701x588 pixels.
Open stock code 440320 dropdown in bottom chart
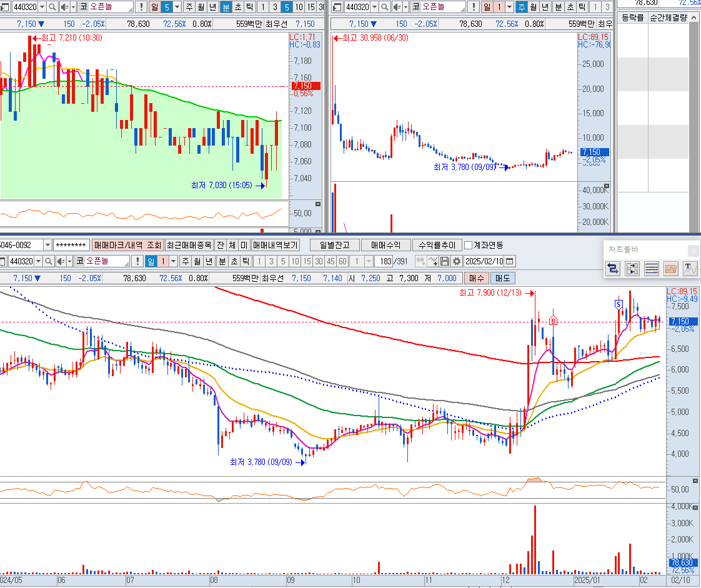(x=39, y=261)
